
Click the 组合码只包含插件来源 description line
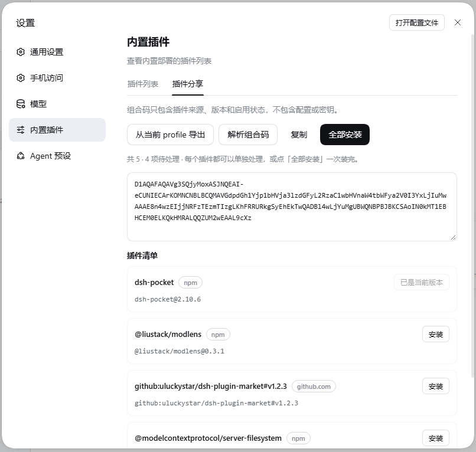pyautogui.click(x=233, y=110)
